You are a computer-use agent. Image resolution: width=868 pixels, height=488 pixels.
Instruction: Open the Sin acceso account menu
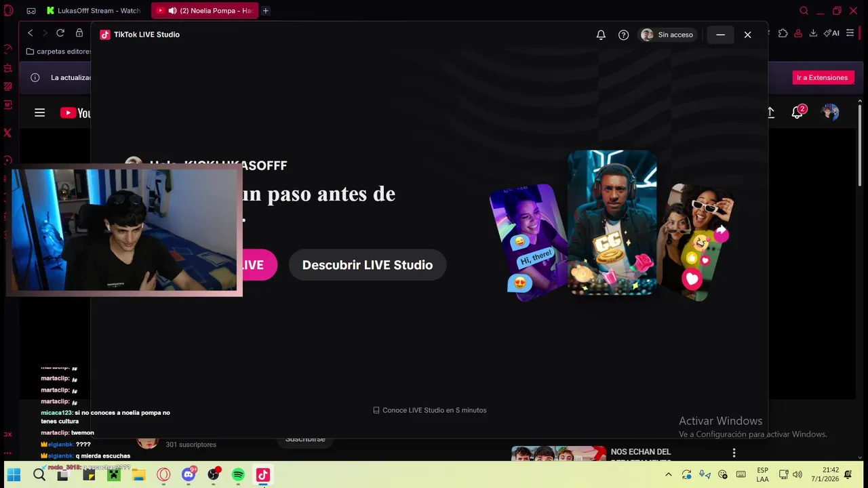tap(668, 35)
